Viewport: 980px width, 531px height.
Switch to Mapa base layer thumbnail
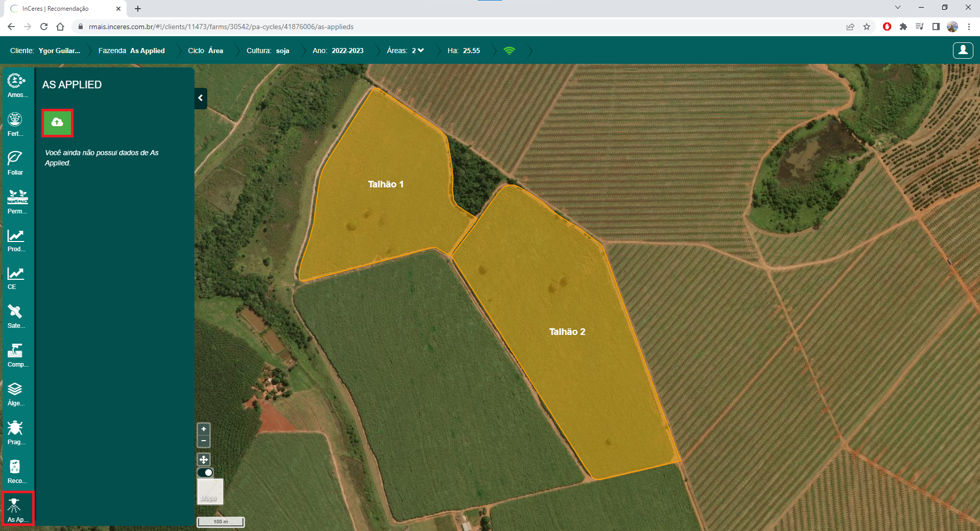coord(210,492)
